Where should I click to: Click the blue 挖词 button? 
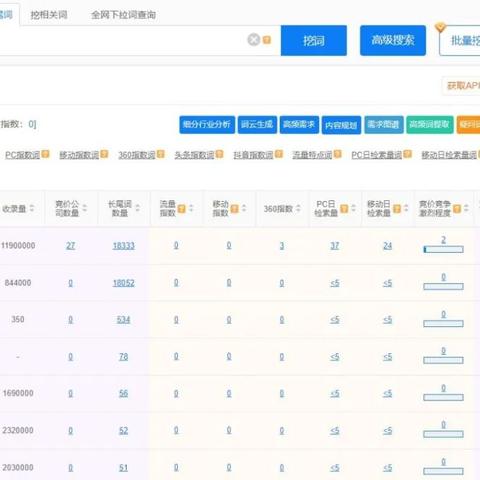(x=314, y=40)
